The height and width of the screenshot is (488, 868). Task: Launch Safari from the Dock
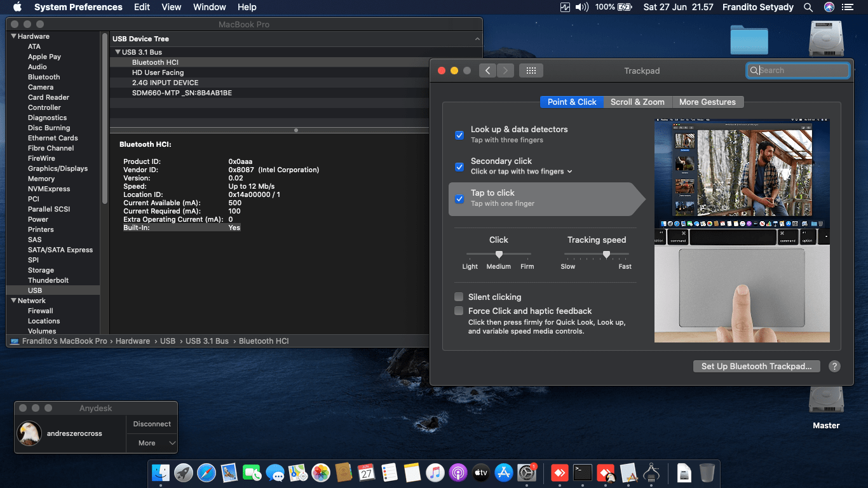[207, 473]
